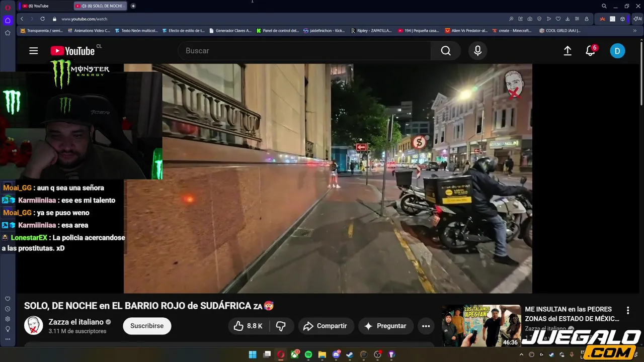Open Spotify from the taskbar
The height and width of the screenshot is (362, 644).
pyautogui.click(x=308, y=354)
